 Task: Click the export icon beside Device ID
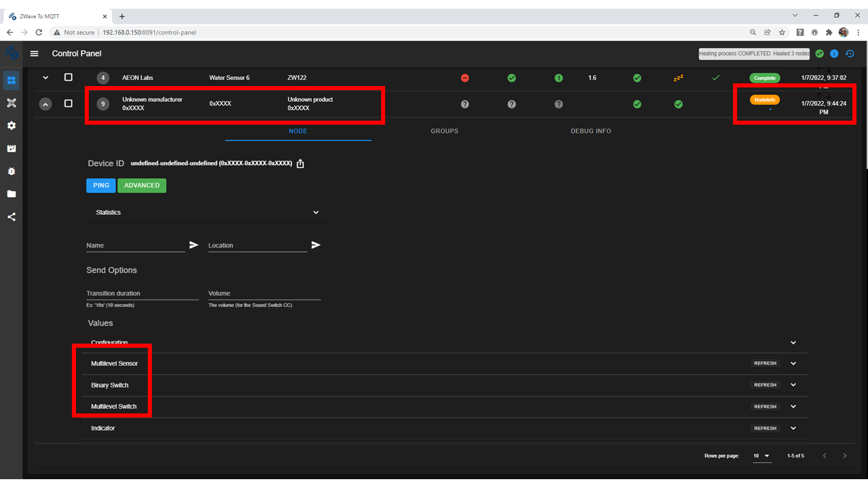pos(300,163)
